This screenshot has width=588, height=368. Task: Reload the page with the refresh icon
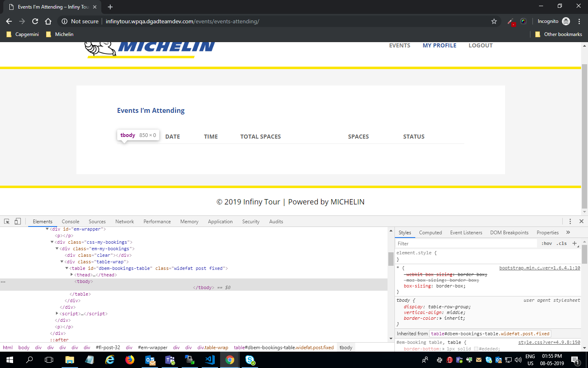coord(35,21)
